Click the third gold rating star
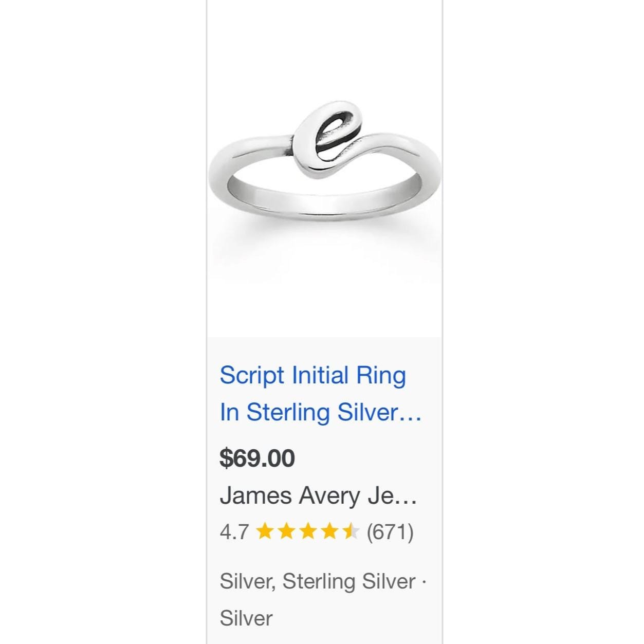This screenshot has height=644, width=644. click(308, 531)
